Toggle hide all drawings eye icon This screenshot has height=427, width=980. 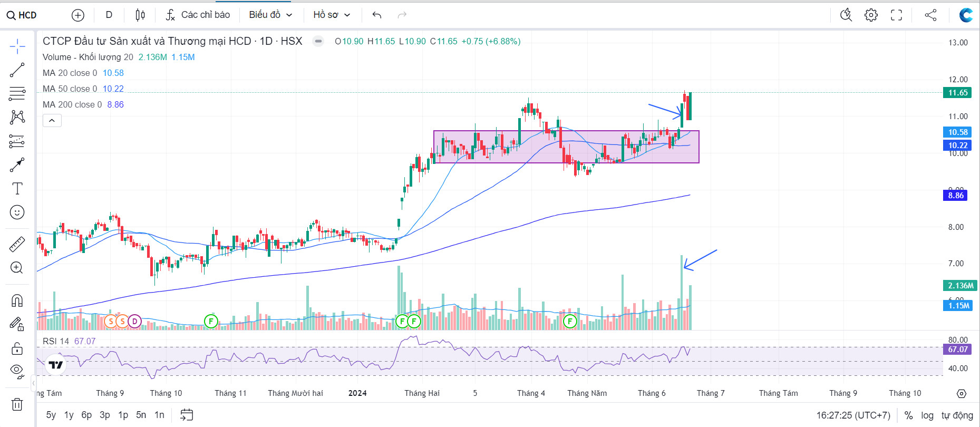point(17,372)
